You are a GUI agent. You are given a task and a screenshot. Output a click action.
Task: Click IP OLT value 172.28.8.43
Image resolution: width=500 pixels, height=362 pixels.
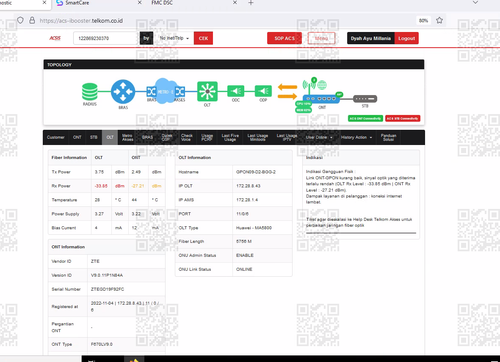[x=247, y=186]
